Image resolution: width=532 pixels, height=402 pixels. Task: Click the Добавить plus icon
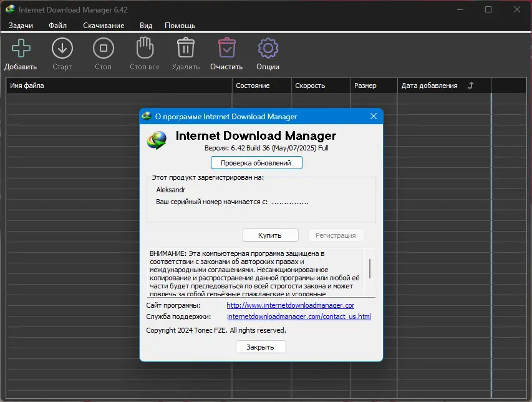[x=21, y=48]
